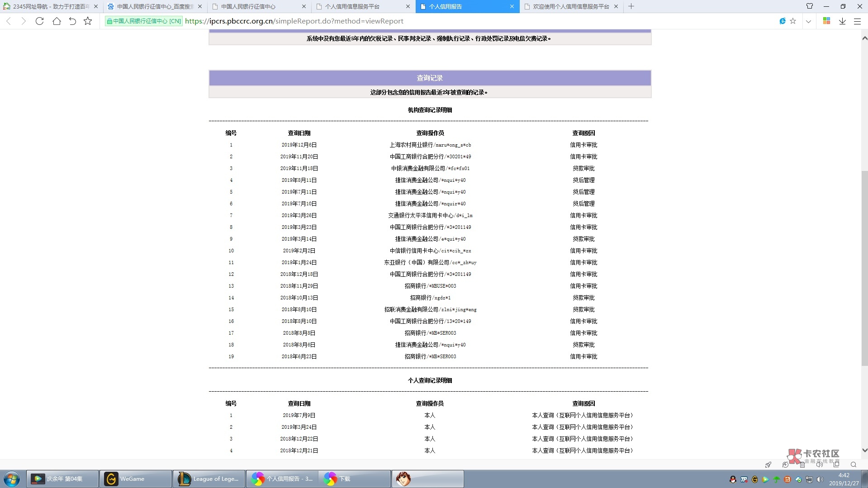Switch to IE compatibility mode icon

click(x=783, y=21)
